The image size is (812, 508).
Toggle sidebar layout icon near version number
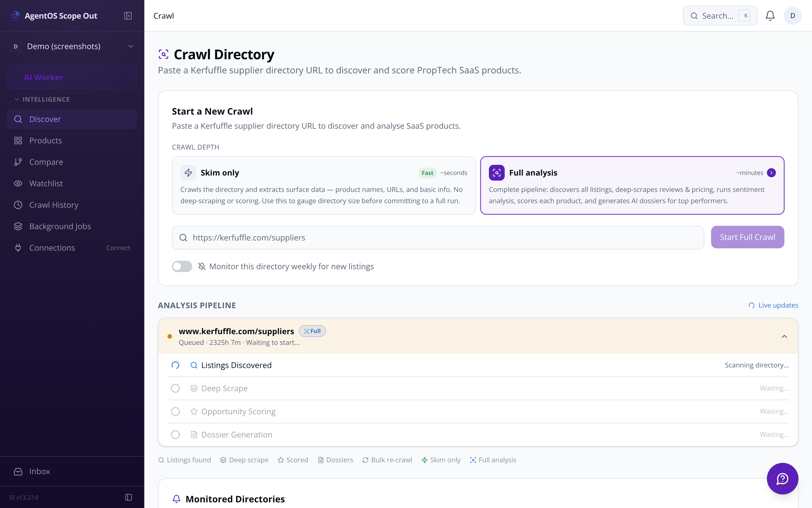coord(129,497)
